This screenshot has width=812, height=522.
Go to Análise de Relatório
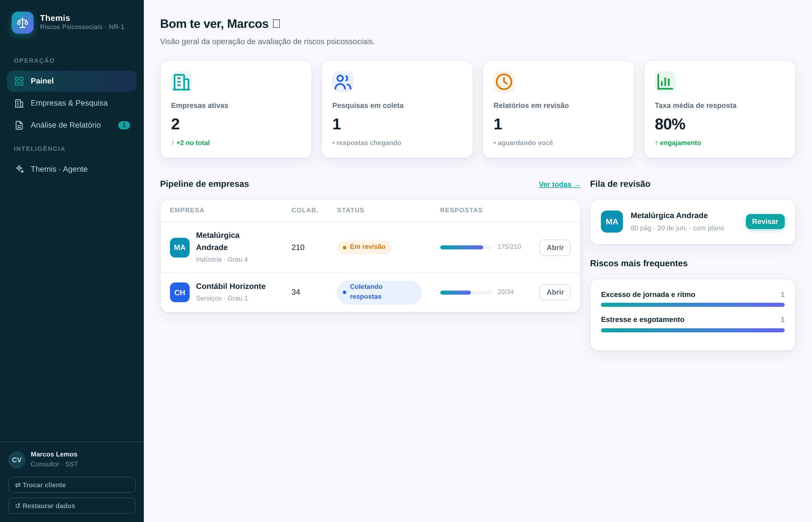point(72,125)
